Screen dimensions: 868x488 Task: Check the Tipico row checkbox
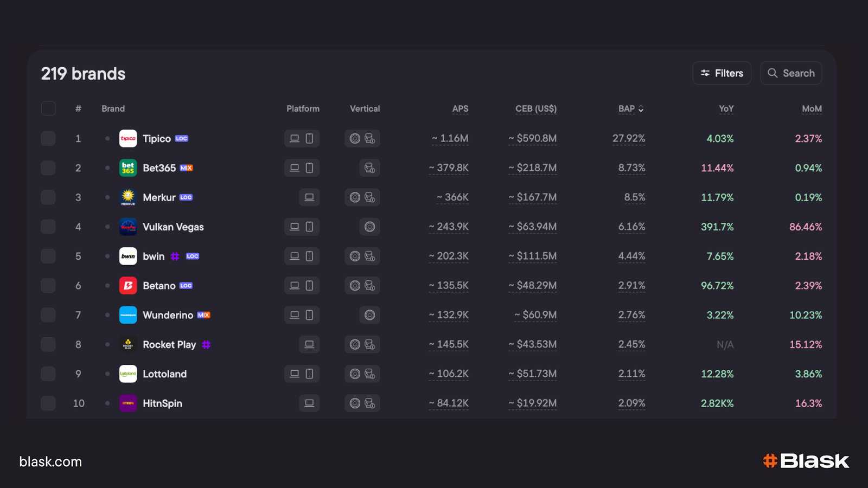[x=48, y=138]
